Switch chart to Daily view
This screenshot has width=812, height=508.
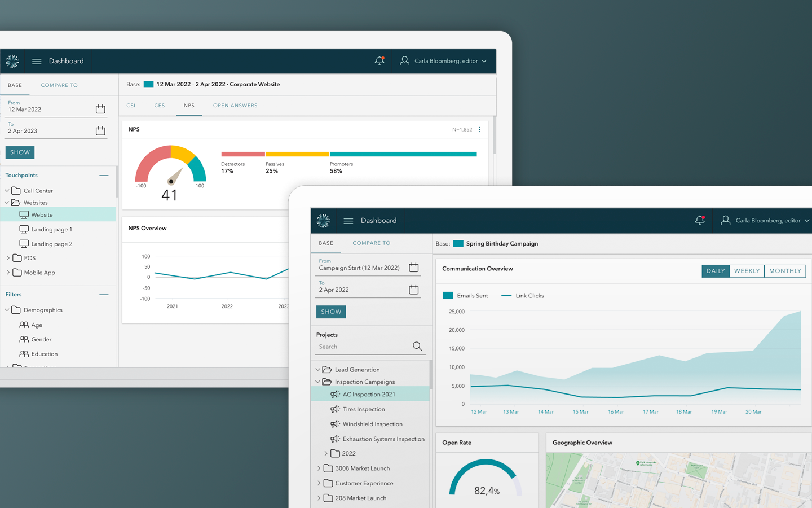pyautogui.click(x=716, y=271)
